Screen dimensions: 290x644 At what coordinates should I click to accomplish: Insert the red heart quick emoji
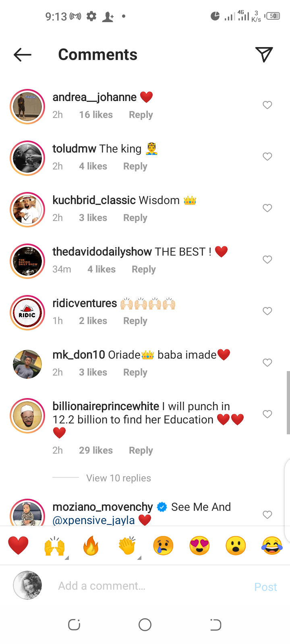pyautogui.click(x=19, y=546)
